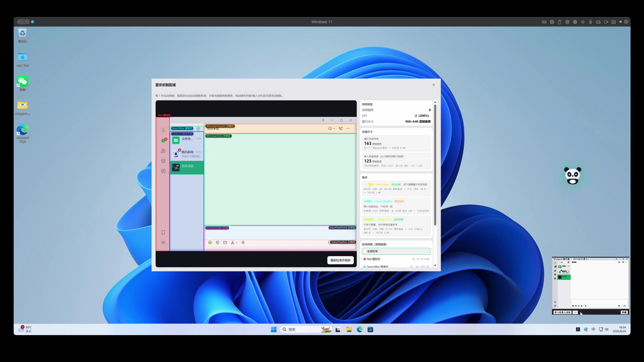
Task: Click the vertical scrollbar of the info panel
Action: tap(435, 164)
